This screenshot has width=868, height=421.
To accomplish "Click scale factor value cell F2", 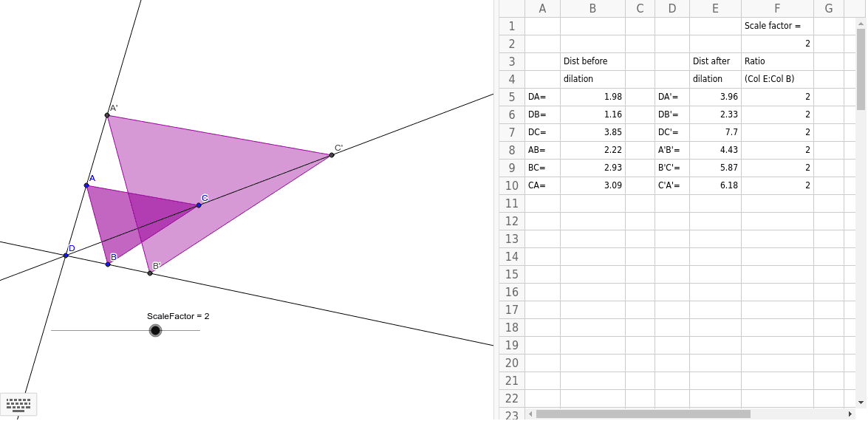I will (x=777, y=44).
